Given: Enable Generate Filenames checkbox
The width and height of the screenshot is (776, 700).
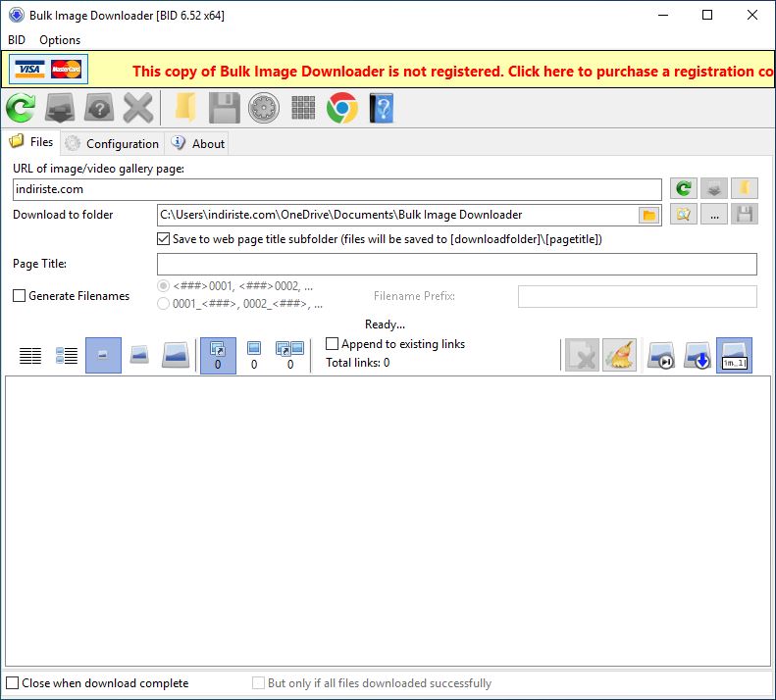Looking at the screenshot, I should 19,296.
